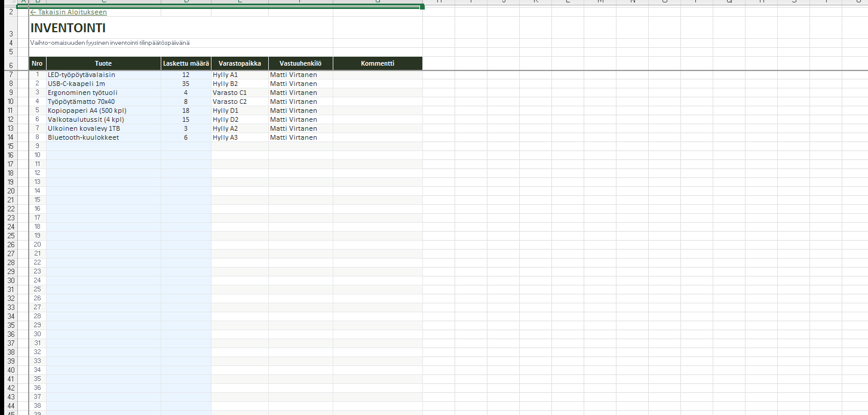Click the Kommentti header cell
The image size is (868, 415).
[378, 63]
